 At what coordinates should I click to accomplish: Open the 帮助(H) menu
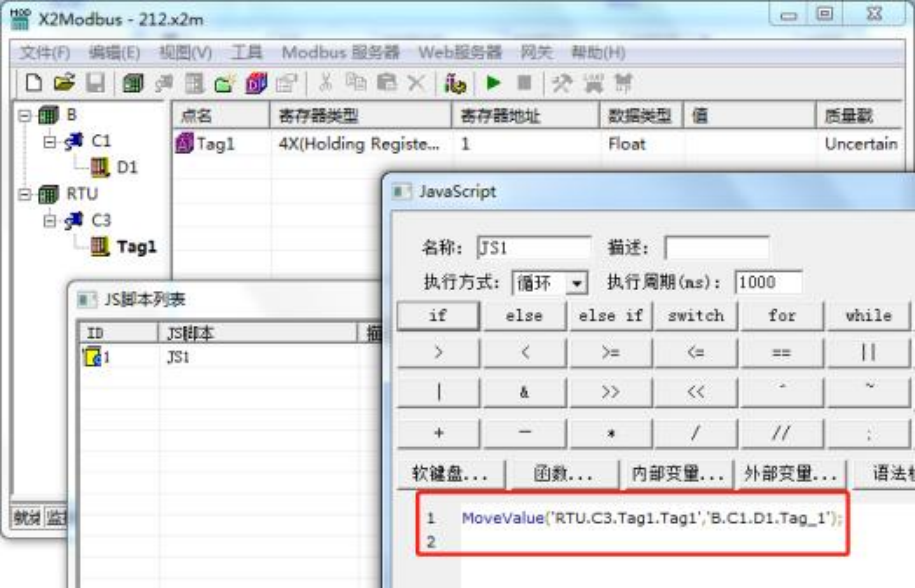click(598, 53)
